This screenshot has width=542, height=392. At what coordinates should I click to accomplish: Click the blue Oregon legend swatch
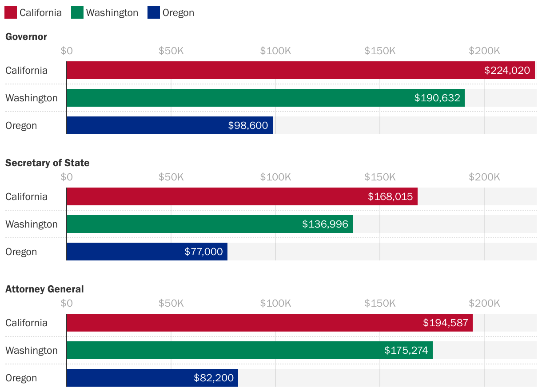pyautogui.click(x=154, y=12)
